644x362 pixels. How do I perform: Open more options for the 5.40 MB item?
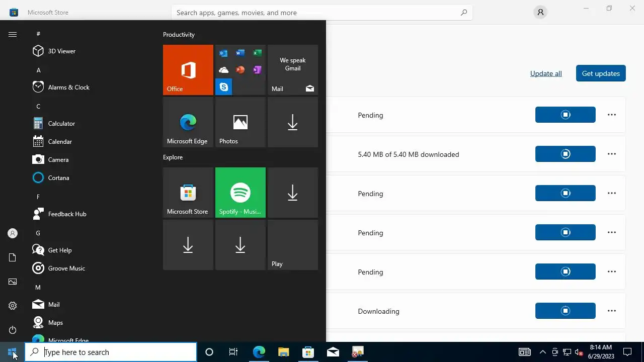click(612, 154)
